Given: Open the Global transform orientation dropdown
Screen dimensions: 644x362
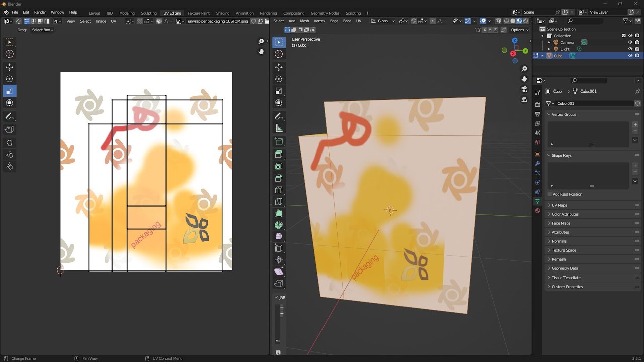Looking at the screenshot, I should point(383,21).
